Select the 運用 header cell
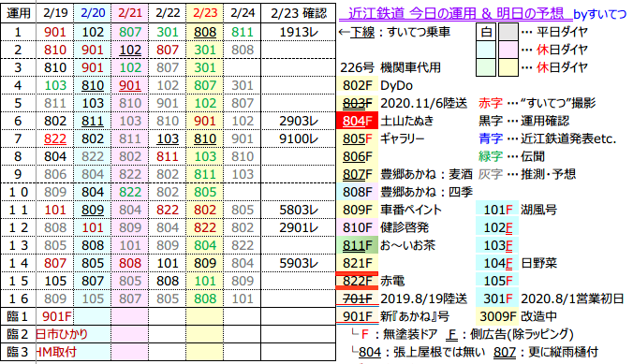The height and width of the screenshot is (364, 633). pos(18,13)
